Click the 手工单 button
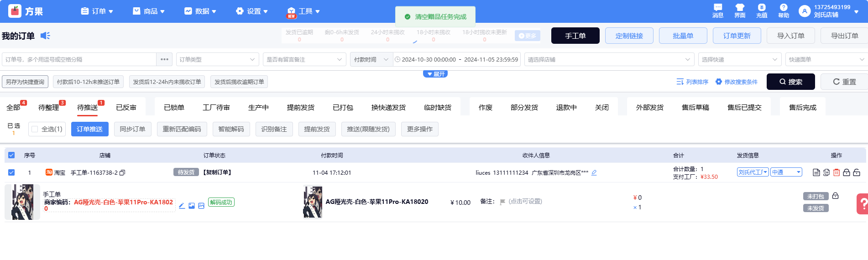 (x=575, y=36)
